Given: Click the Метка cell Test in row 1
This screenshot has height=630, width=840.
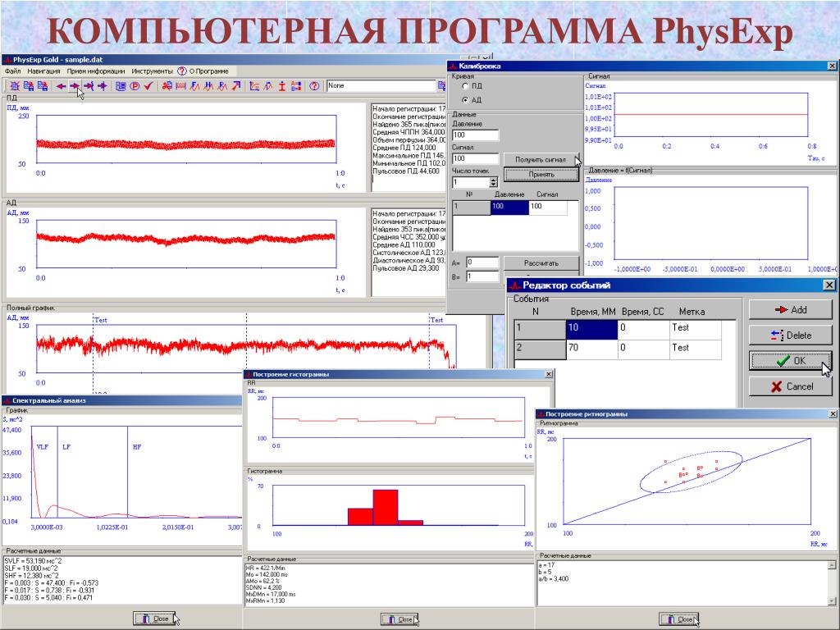Looking at the screenshot, I should tap(695, 328).
